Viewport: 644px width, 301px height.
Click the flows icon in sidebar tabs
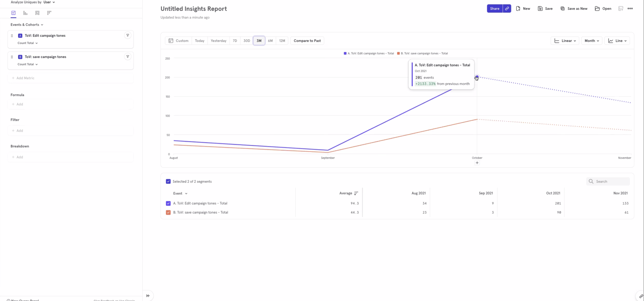click(37, 13)
